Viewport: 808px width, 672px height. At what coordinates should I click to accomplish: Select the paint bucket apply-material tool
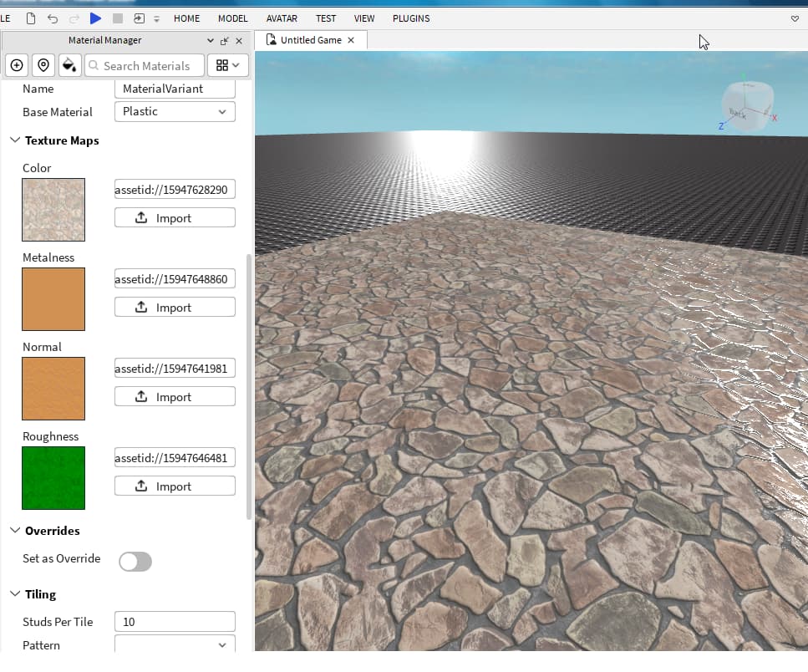[69, 65]
